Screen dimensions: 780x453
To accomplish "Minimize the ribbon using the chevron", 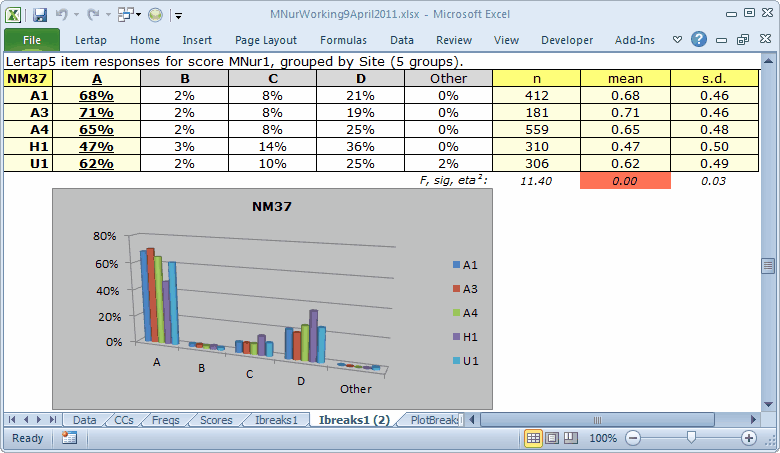I will pyautogui.click(x=677, y=40).
